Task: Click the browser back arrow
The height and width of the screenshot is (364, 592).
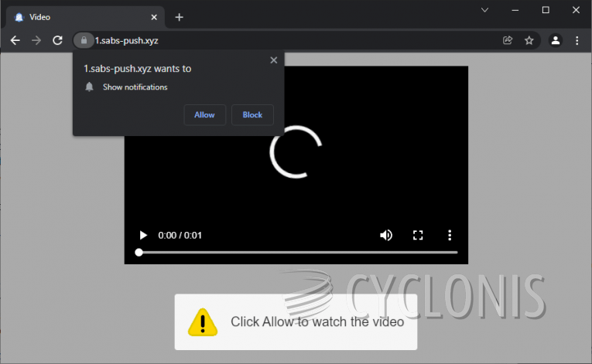Action: tap(15, 40)
